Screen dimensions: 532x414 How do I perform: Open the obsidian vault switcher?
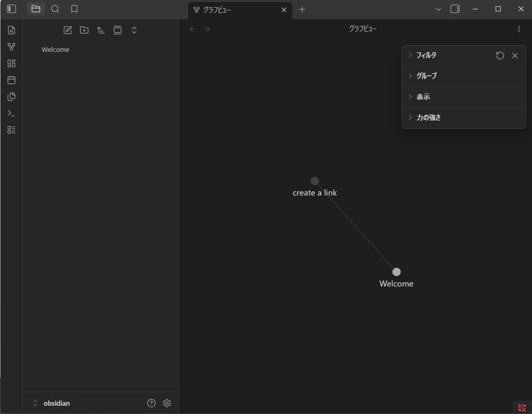[51, 403]
